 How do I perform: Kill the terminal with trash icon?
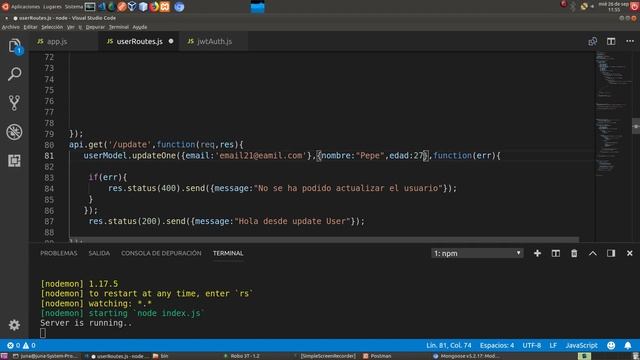(x=574, y=253)
